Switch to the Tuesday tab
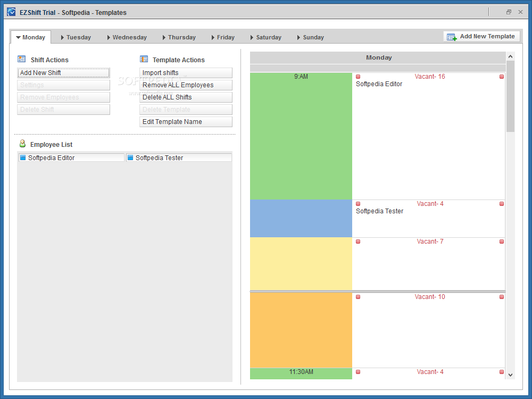 76,37
